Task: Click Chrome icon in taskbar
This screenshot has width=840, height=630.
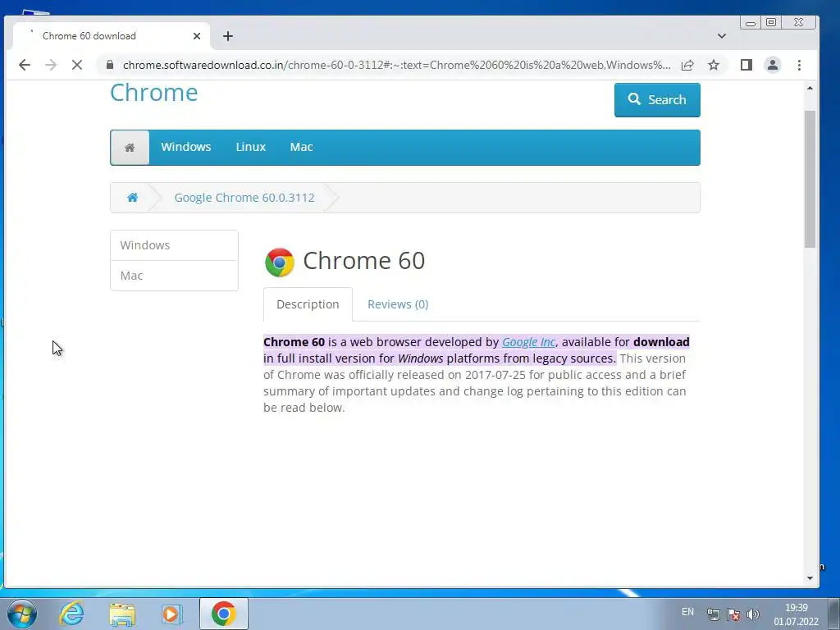Action: click(223, 614)
